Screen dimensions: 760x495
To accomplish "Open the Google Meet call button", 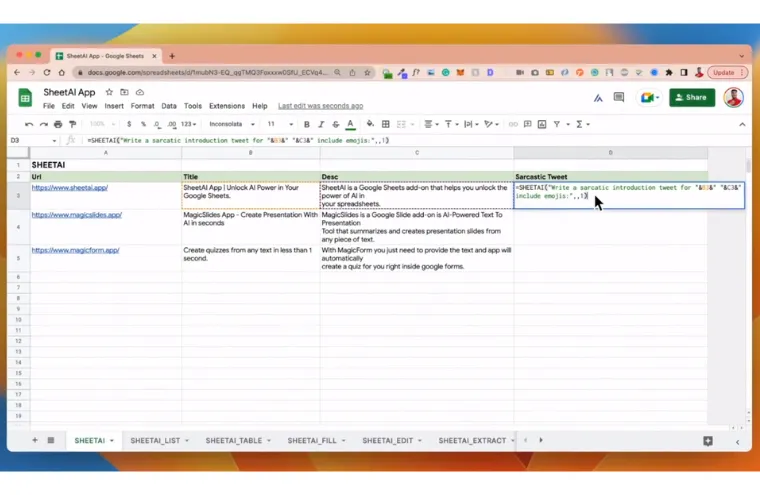I will [x=649, y=97].
